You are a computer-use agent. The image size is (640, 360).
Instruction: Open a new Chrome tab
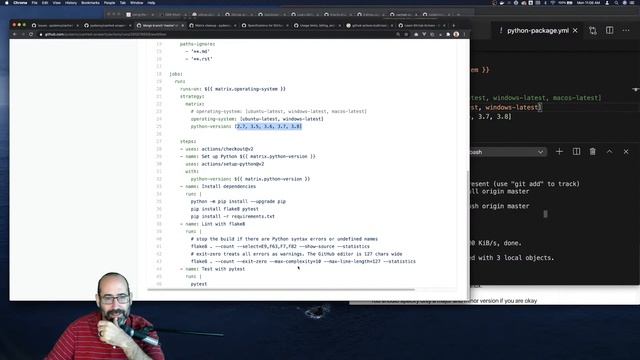click(x=453, y=25)
